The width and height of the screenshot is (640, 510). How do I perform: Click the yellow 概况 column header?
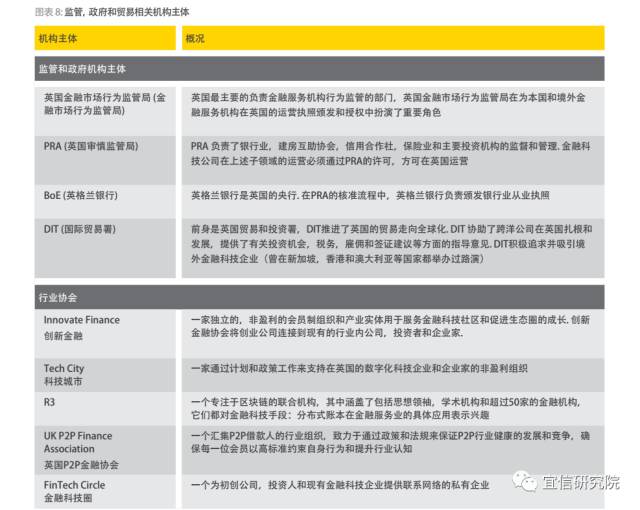(196, 38)
